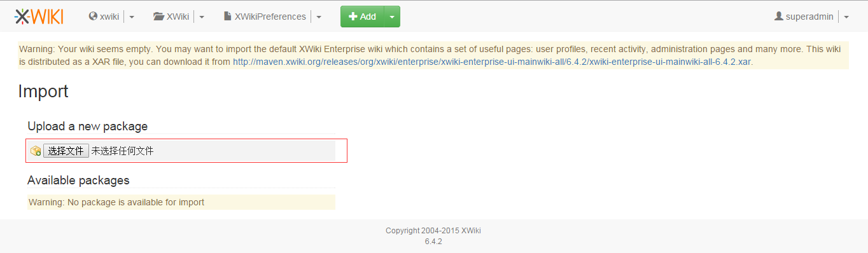
Task: Open the XWiki space folder link
Action: [x=171, y=17]
